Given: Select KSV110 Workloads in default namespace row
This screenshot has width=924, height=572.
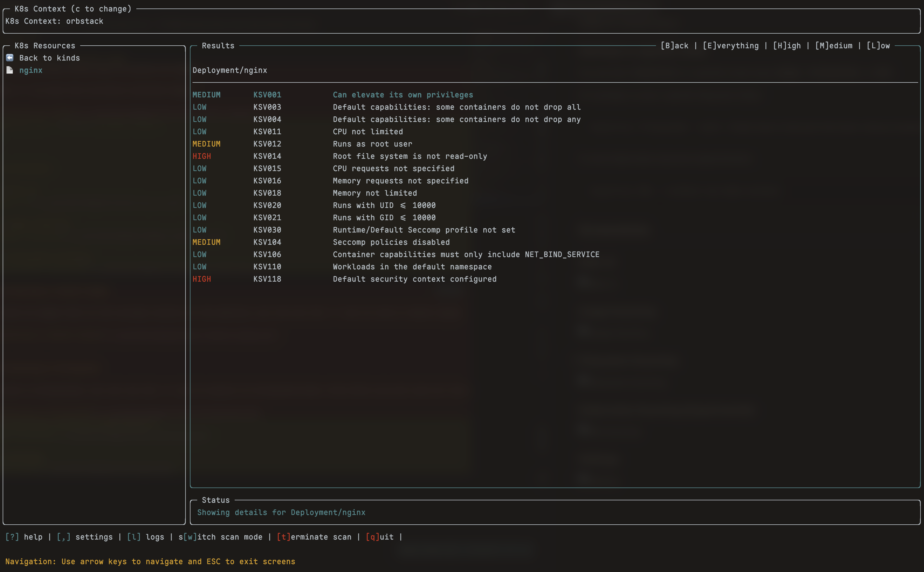Looking at the screenshot, I should (555, 267).
